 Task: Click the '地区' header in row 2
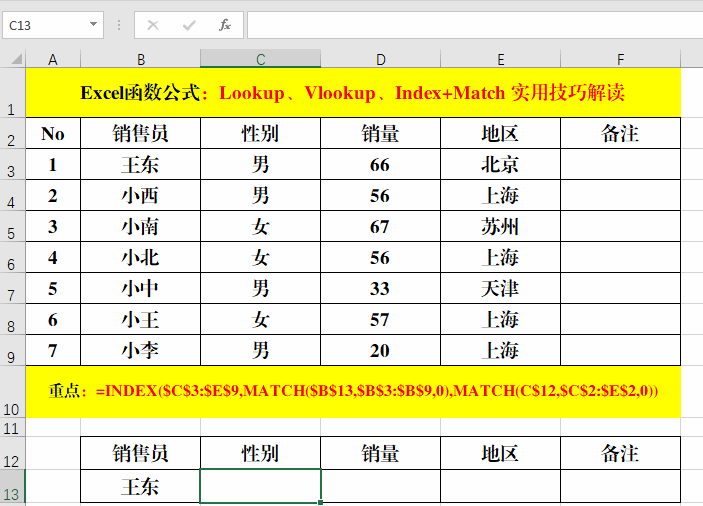pos(500,133)
